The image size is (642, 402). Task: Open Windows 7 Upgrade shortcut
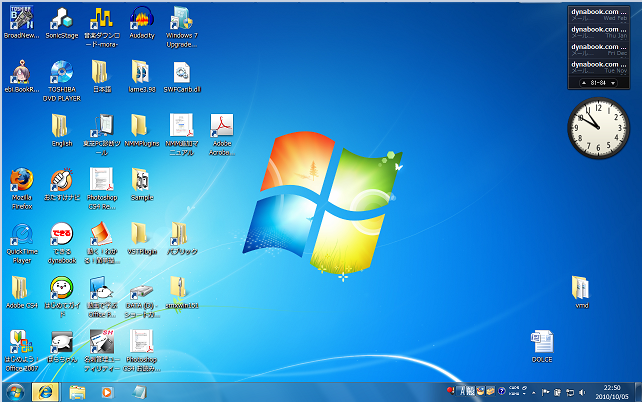click(181, 27)
